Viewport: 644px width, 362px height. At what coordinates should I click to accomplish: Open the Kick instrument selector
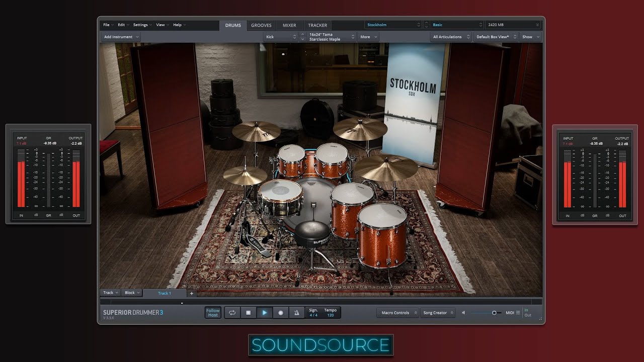(281, 37)
